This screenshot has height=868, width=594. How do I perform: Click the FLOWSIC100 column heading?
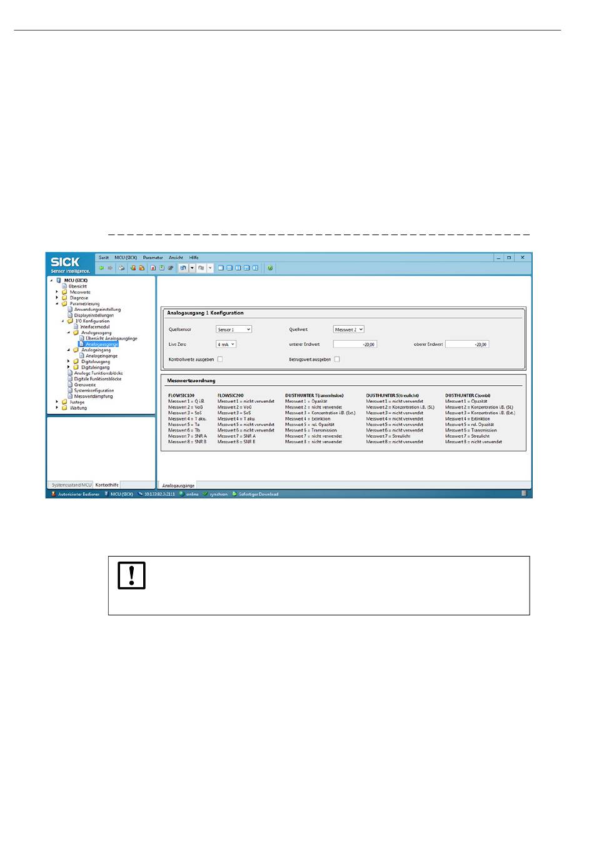[181, 396]
